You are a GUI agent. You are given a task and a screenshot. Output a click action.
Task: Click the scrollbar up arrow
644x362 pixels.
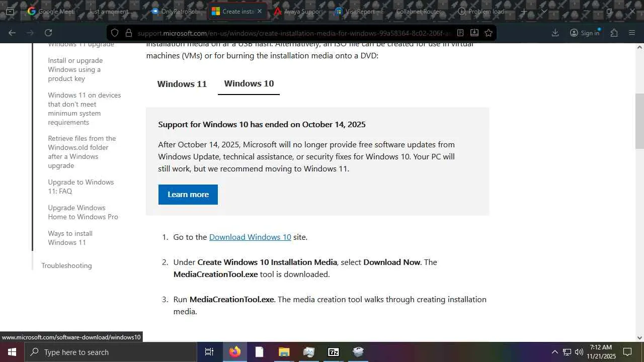tap(639, 47)
